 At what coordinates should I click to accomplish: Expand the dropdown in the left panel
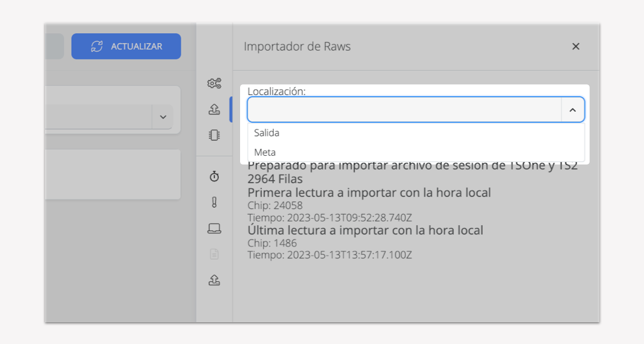point(163,117)
